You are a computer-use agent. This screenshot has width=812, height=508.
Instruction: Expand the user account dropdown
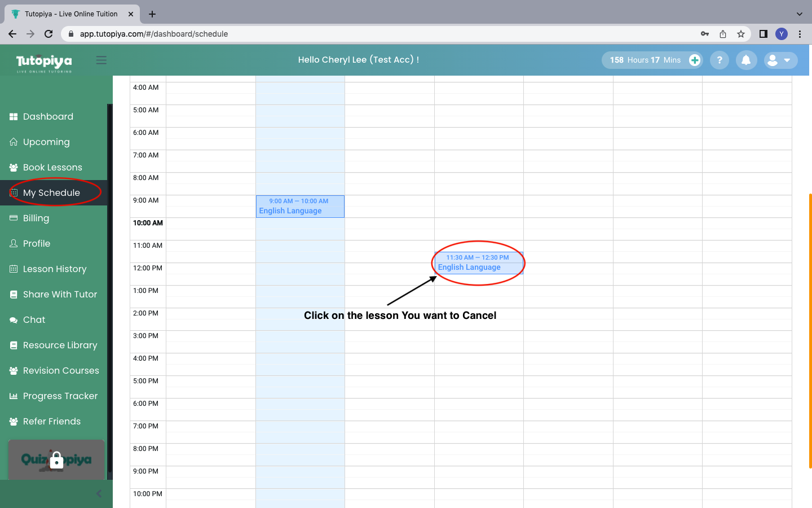(x=780, y=60)
